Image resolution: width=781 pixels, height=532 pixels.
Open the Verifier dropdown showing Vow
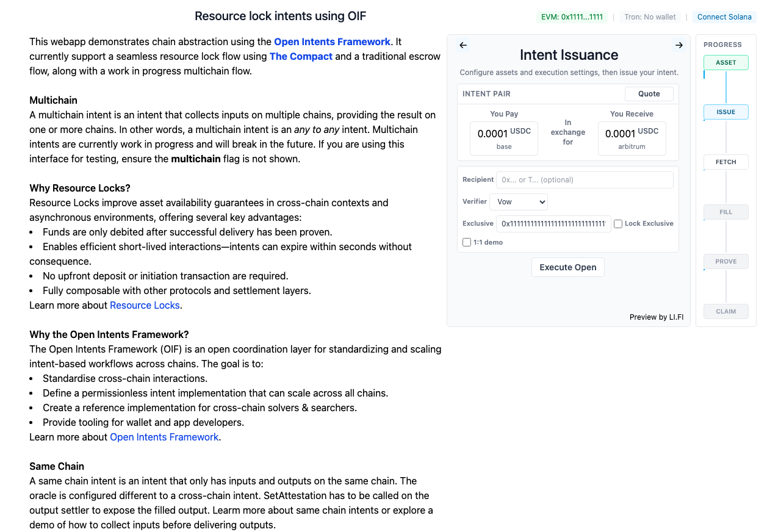519,202
